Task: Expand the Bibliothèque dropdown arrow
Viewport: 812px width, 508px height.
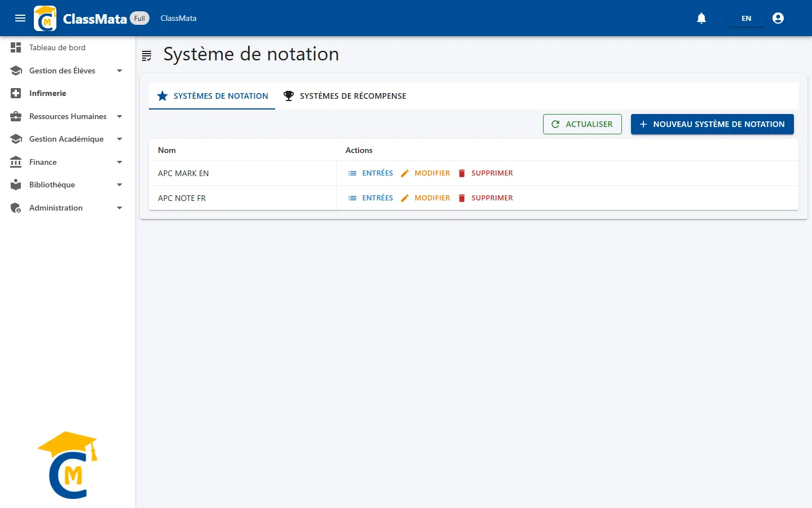Action: tap(120, 185)
